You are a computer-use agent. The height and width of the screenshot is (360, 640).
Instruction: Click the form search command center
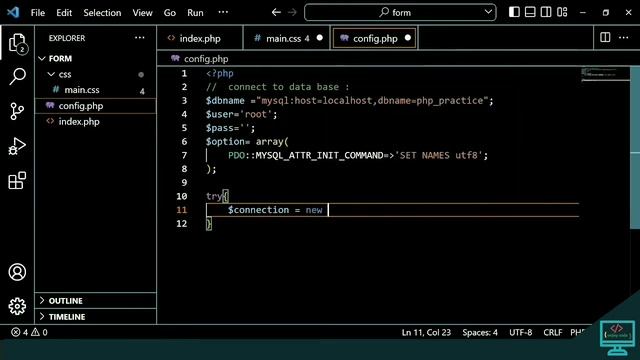(400, 12)
